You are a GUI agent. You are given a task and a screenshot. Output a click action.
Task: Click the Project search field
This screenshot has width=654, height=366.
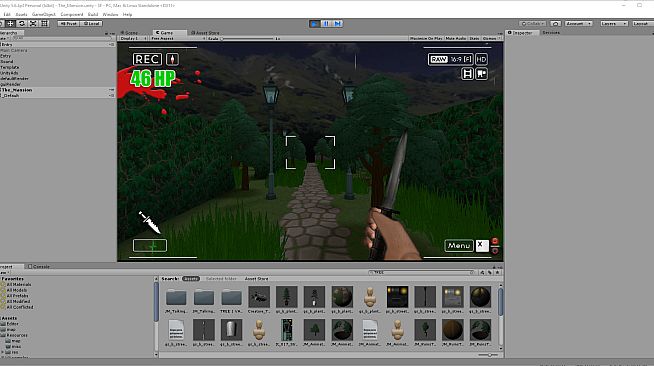(x=421, y=272)
